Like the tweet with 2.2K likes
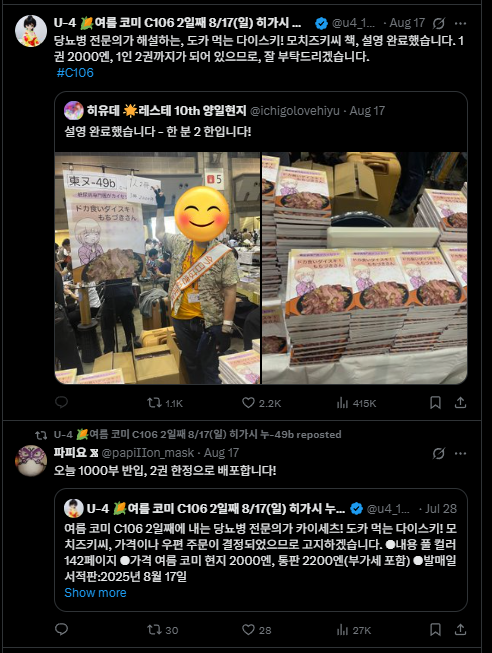 pos(261,403)
